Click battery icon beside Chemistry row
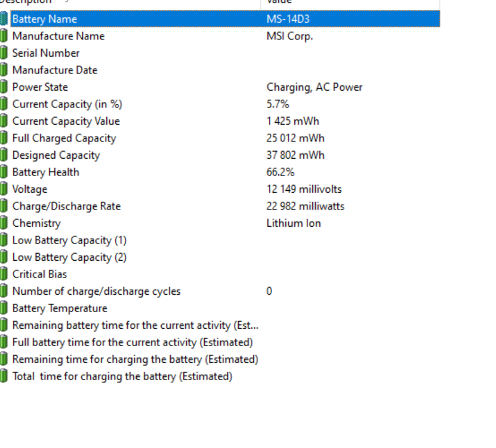 (x=4, y=223)
